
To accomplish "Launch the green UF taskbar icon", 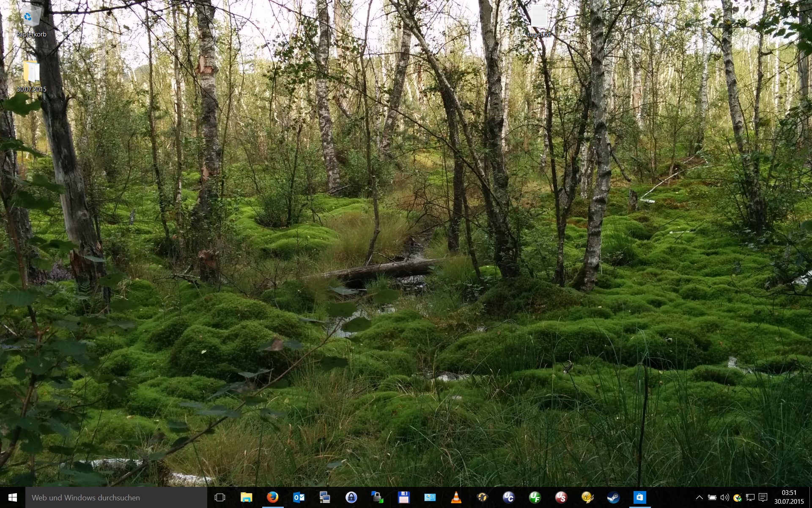I will pyautogui.click(x=535, y=497).
